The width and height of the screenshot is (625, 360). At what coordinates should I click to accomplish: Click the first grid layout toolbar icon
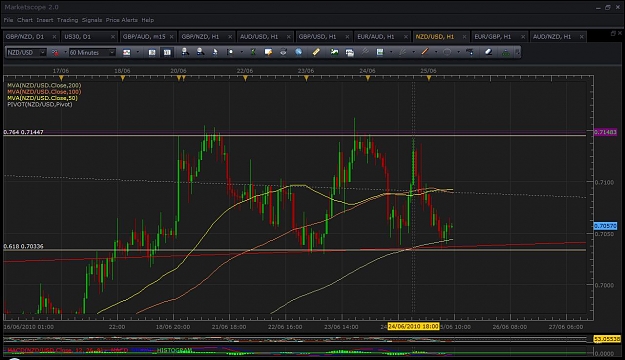coord(152,52)
